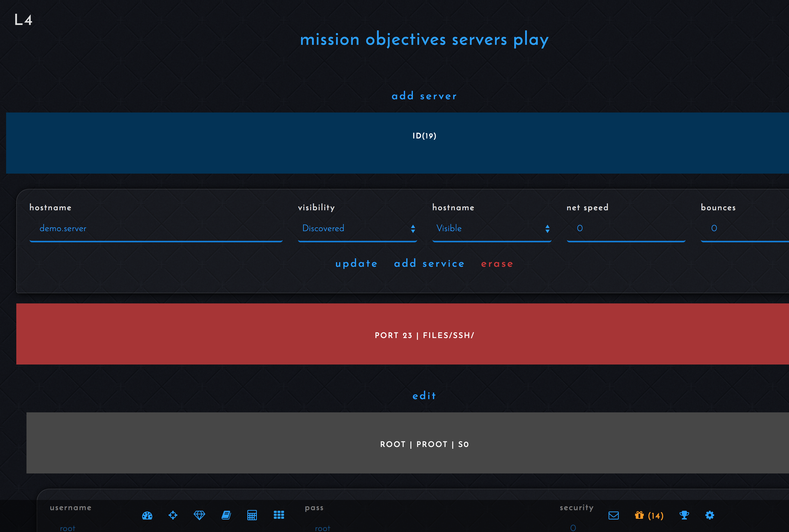Open the visibility dropdown set to Discovered
The image size is (789, 532).
pyautogui.click(x=357, y=228)
